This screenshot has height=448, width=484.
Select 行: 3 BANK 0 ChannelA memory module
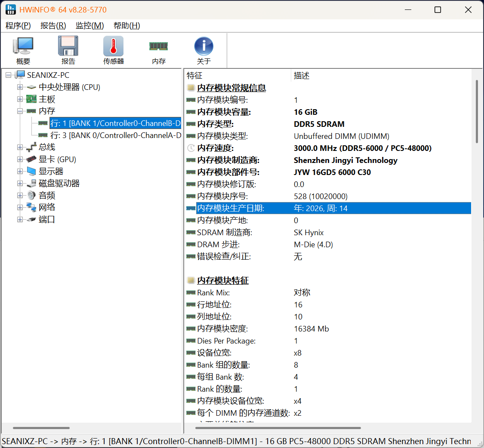[x=116, y=135]
